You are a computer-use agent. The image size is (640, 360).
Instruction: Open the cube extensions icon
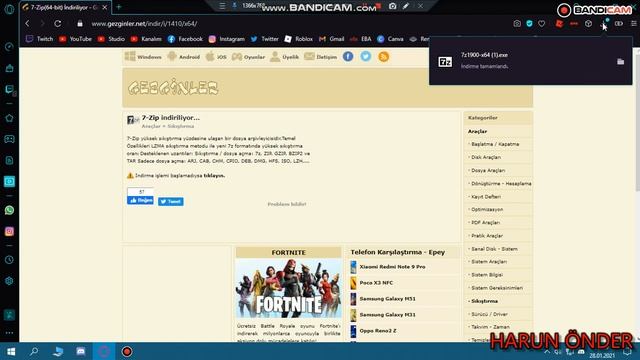[588, 24]
